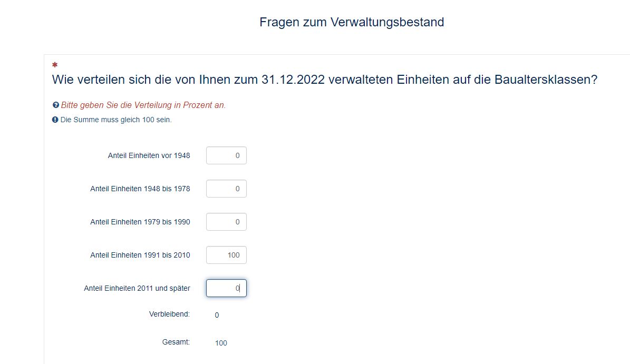Select the 'Anteil Einheiten 1979 bis 1990' label
Viewport: 630px width, 364px height.
140,222
